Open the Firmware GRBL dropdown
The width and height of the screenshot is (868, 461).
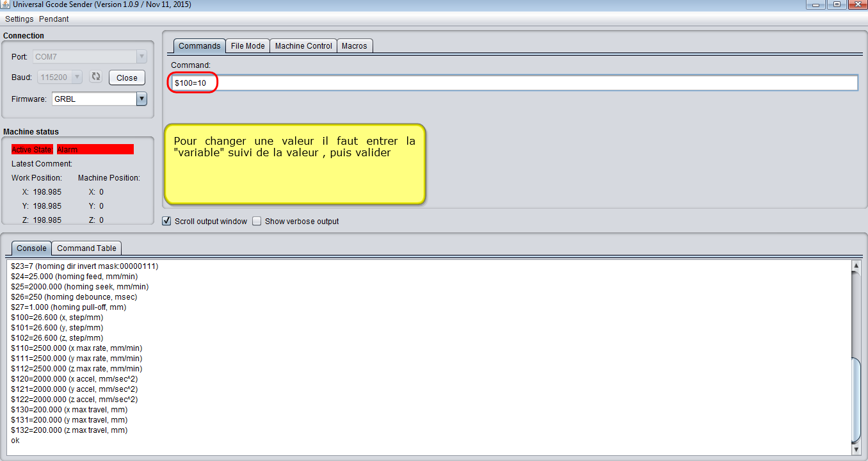point(141,99)
